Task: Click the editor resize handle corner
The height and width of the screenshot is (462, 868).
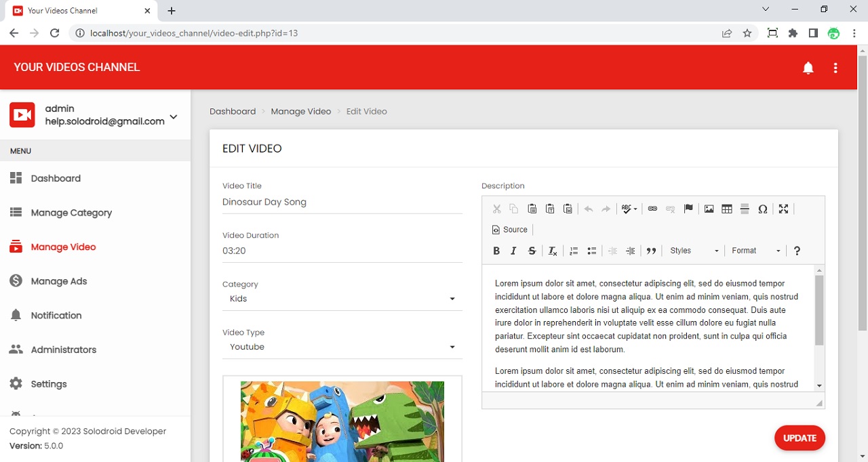Action: (819, 402)
